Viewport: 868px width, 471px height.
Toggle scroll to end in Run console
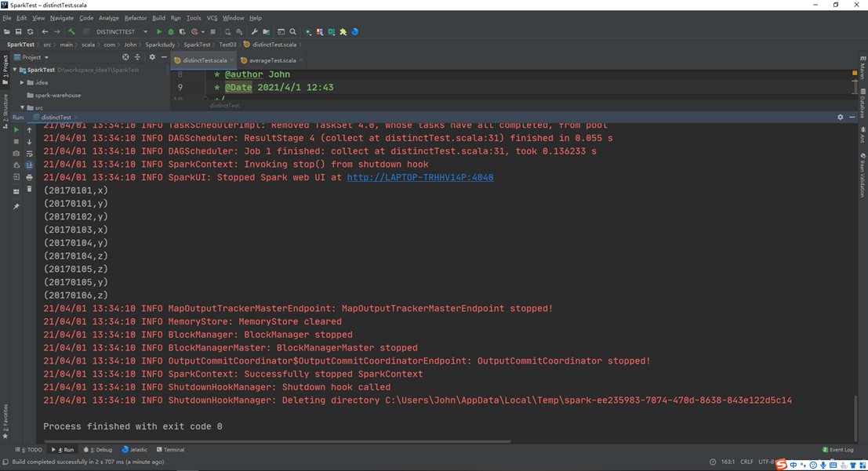point(29,165)
